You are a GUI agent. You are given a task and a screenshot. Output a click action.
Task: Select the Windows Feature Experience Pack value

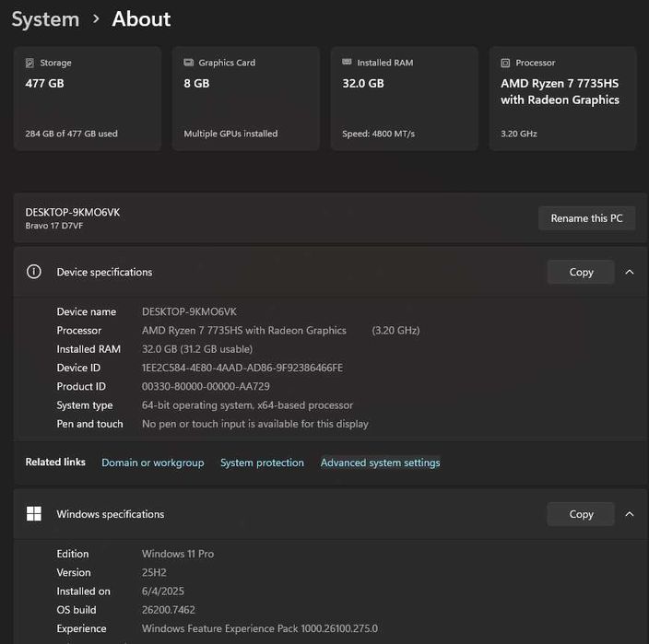click(260, 628)
